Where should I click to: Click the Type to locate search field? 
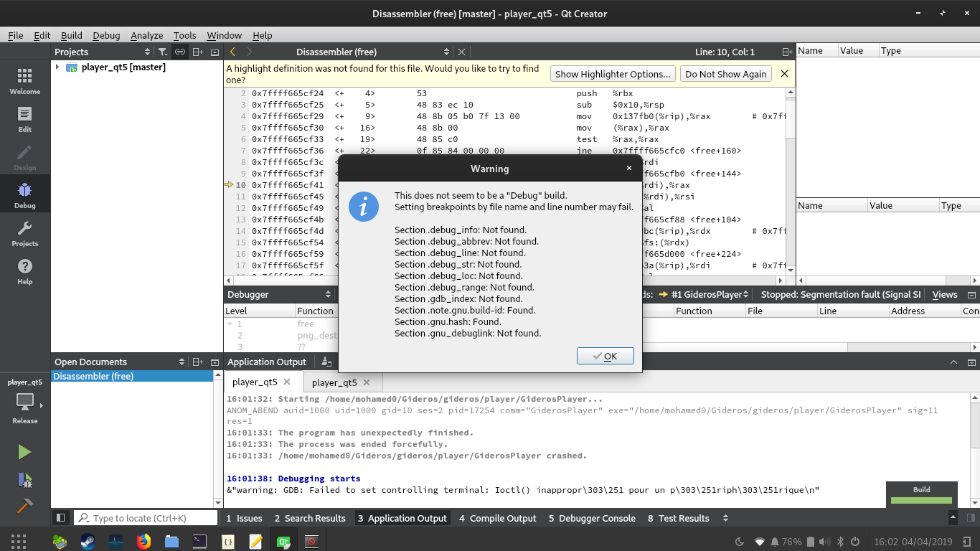click(143, 518)
